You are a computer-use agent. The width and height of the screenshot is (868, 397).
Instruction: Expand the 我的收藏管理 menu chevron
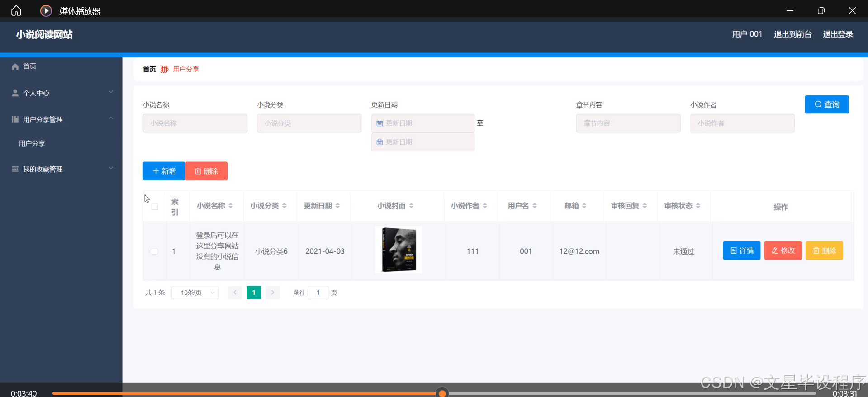pyautogui.click(x=111, y=168)
